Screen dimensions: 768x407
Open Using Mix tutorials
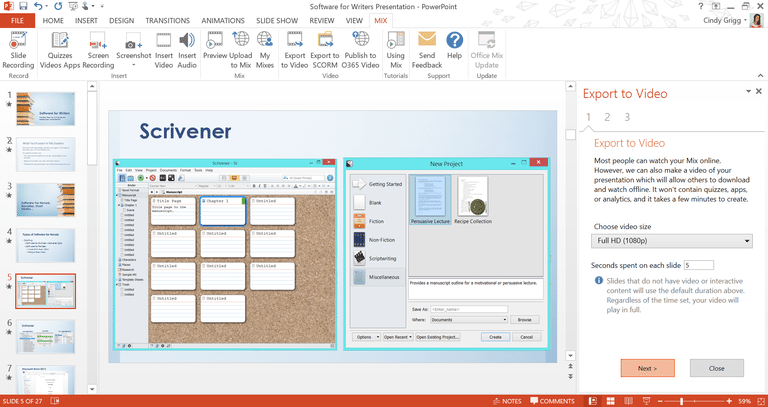tap(395, 51)
